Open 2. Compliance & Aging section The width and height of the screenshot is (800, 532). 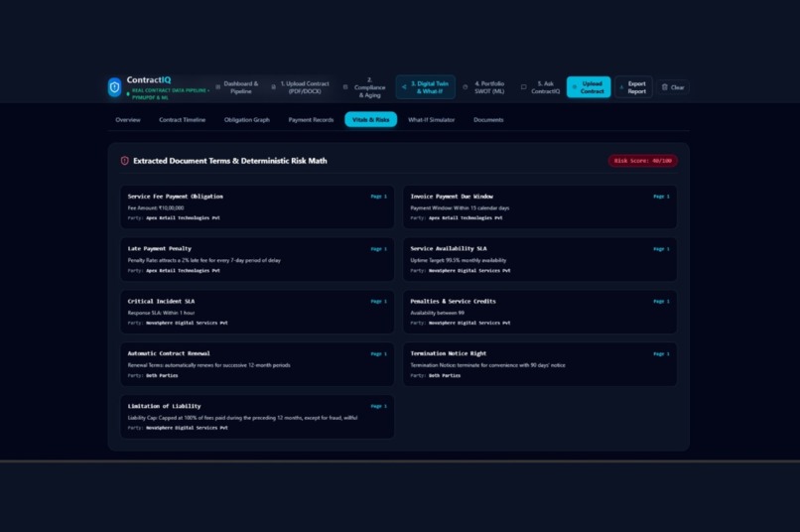tap(365, 87)
